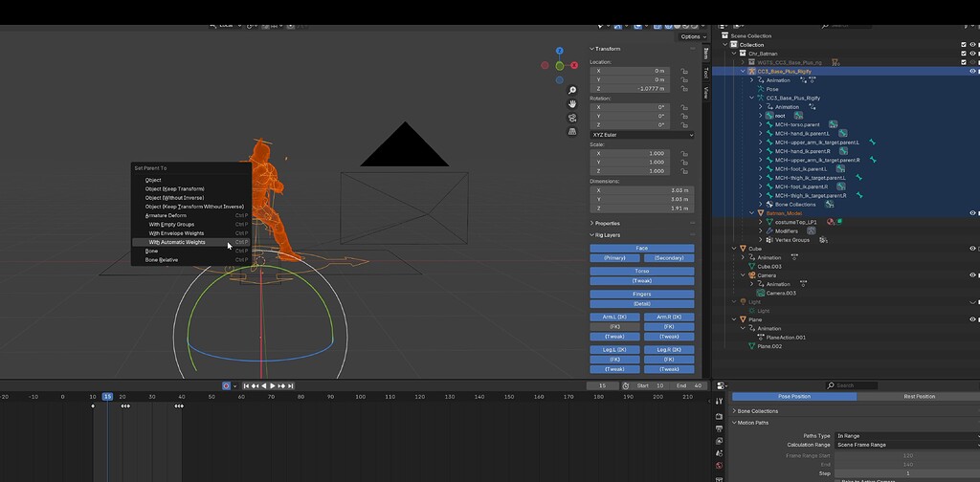The width and height of the screenshot is (980, 482).
Task: Click the lock icon for Location Z
Action: click(684, 89)
